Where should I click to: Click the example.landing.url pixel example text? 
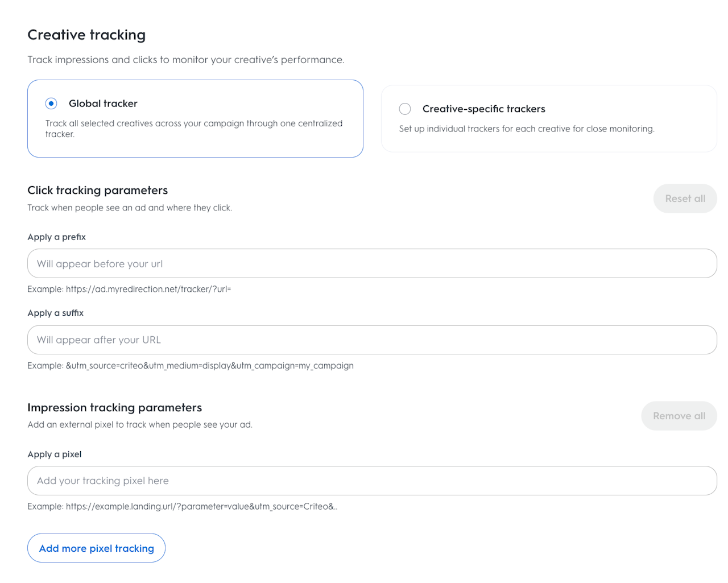pyautogui.click(x=201, y=507)
